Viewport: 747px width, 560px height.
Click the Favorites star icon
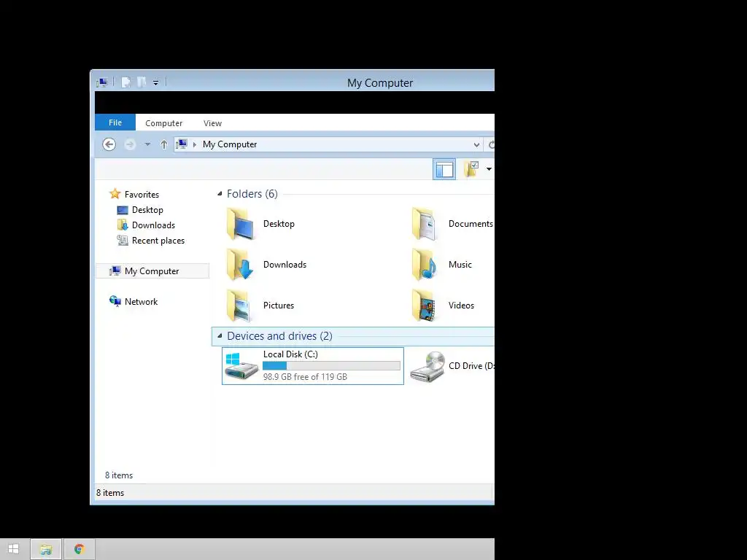pyautogui.click(x=115, y=194)
